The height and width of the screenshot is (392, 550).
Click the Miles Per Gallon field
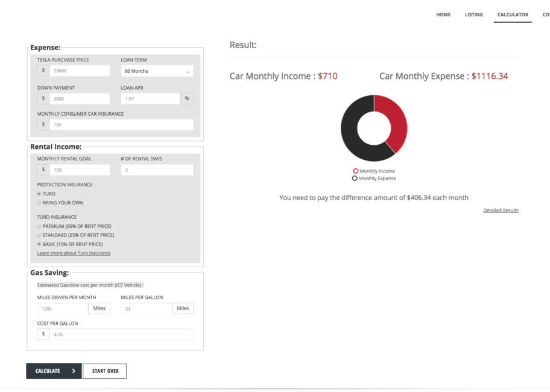[x=147, y=309]
